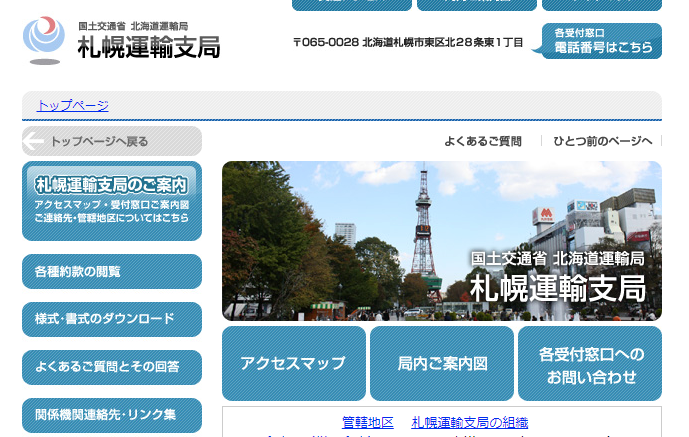Click the 札幌運輸支局 header title
This screenshot has width=689, height=437.
click(x=149, y=47)
